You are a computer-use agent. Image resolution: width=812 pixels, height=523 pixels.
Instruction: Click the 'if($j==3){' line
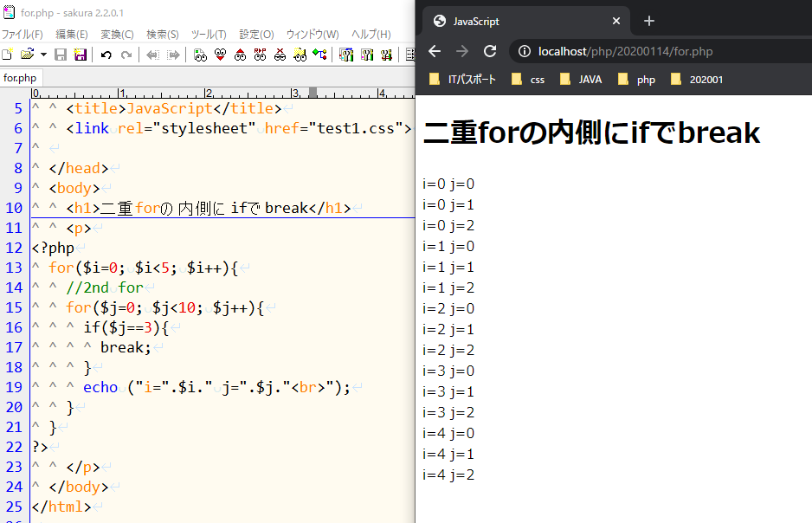pyautogui.click(x=126, y=327)
